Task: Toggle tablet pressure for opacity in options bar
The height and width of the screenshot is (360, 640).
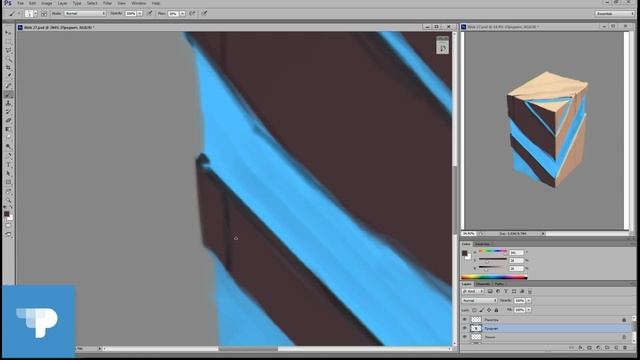Action: coord(150,13)
